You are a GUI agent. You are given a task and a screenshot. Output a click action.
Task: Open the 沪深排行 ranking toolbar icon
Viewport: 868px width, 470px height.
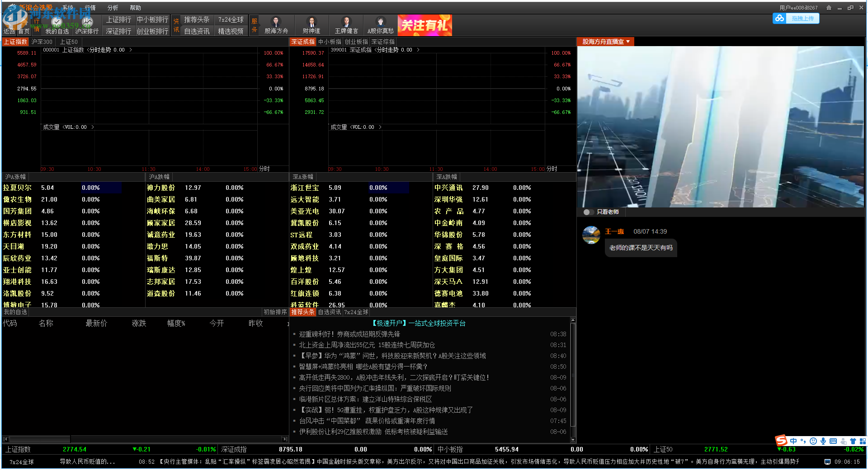(87, 25)
